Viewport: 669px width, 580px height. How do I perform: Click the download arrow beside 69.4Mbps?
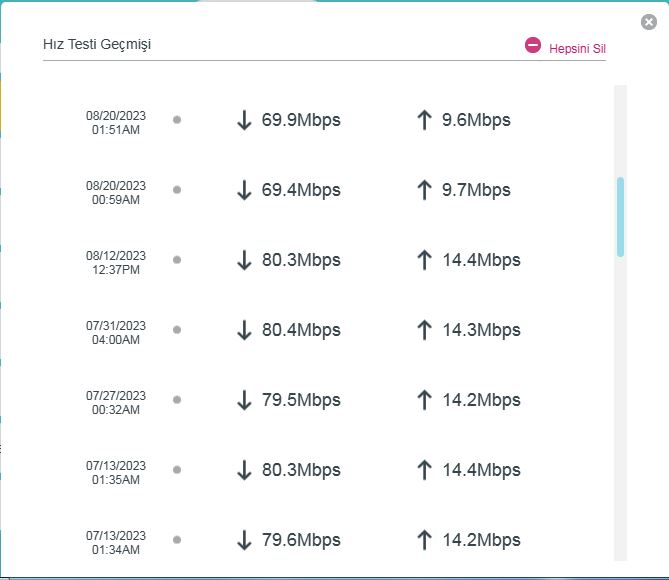244,190
